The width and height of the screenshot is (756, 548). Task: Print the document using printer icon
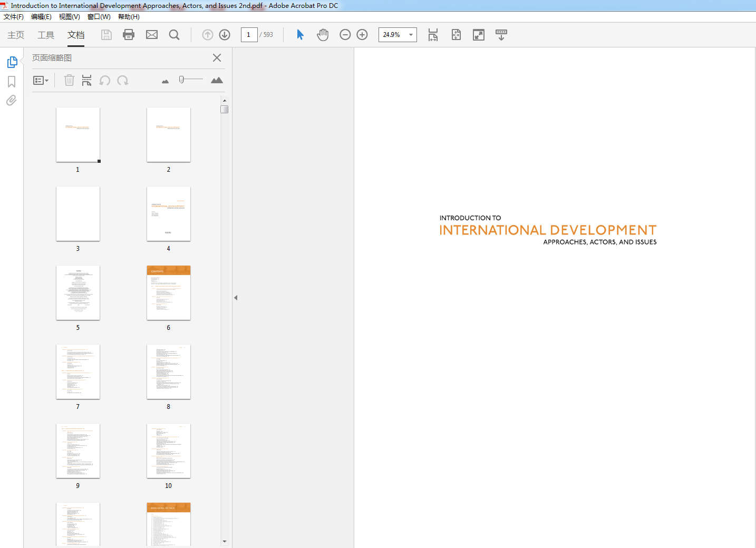[129, 35]
